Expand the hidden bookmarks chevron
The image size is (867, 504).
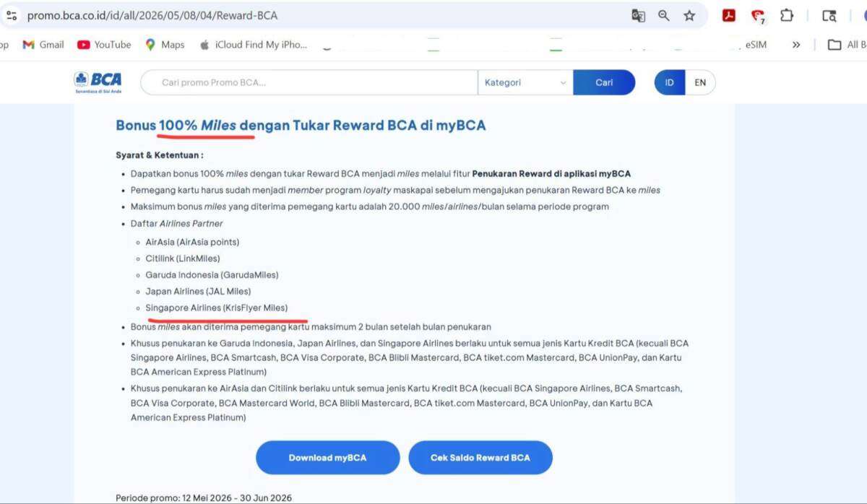pyautogui.click(x=796, y=45)
